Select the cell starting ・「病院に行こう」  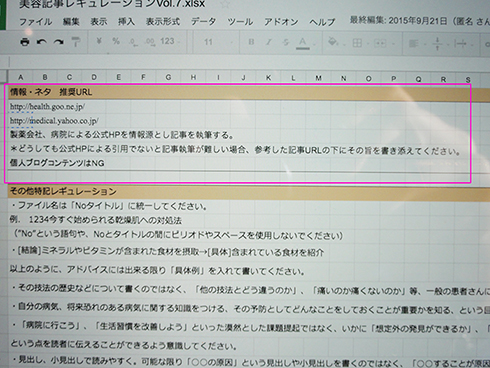pyautogui.click(x=250, y=327)
